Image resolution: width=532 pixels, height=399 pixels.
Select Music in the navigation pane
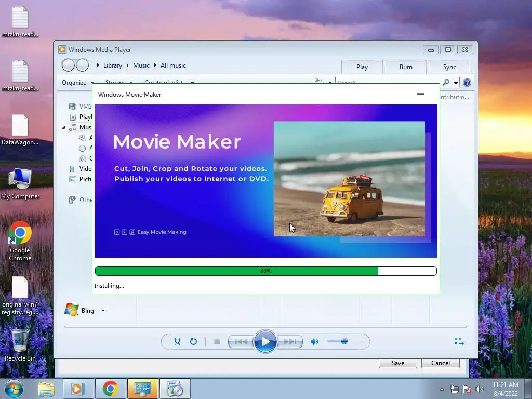pos(80,127)
